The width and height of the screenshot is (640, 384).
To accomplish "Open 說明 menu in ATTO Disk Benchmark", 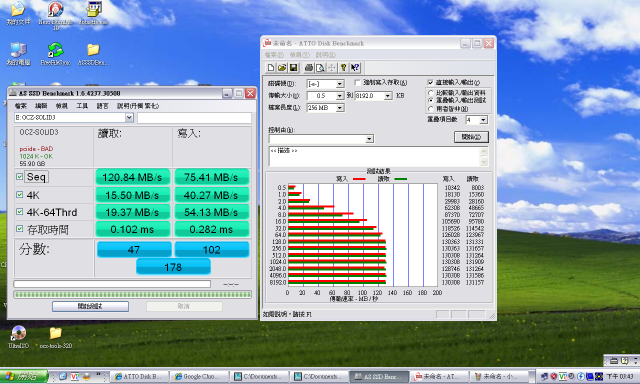I will tap(325, 55).
